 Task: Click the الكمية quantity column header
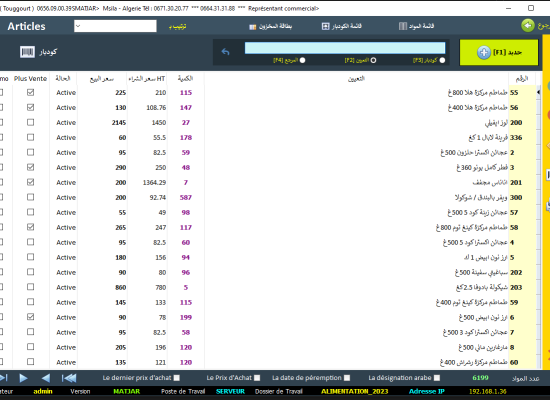(185, 79)
